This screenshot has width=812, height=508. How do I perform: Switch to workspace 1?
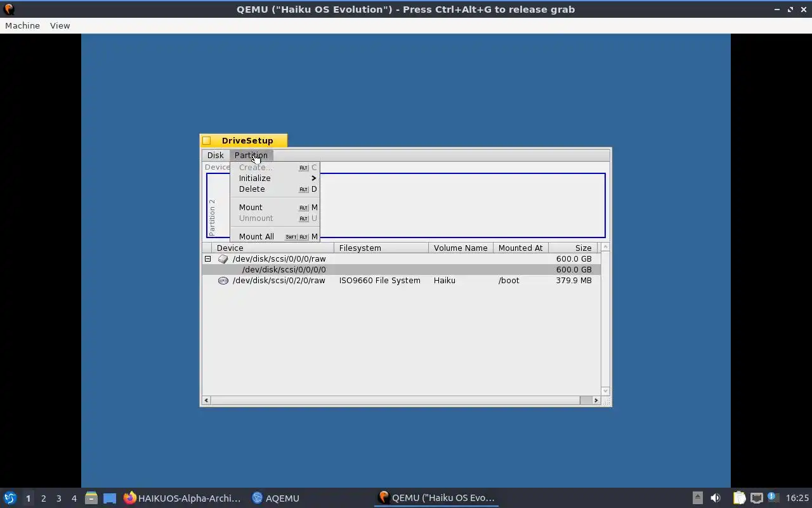pos(28,498)
